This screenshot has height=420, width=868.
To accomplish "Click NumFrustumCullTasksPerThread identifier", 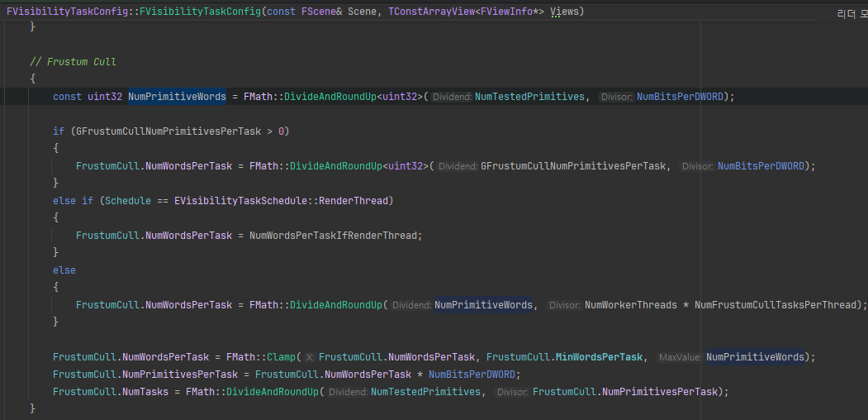I will 776,305.
